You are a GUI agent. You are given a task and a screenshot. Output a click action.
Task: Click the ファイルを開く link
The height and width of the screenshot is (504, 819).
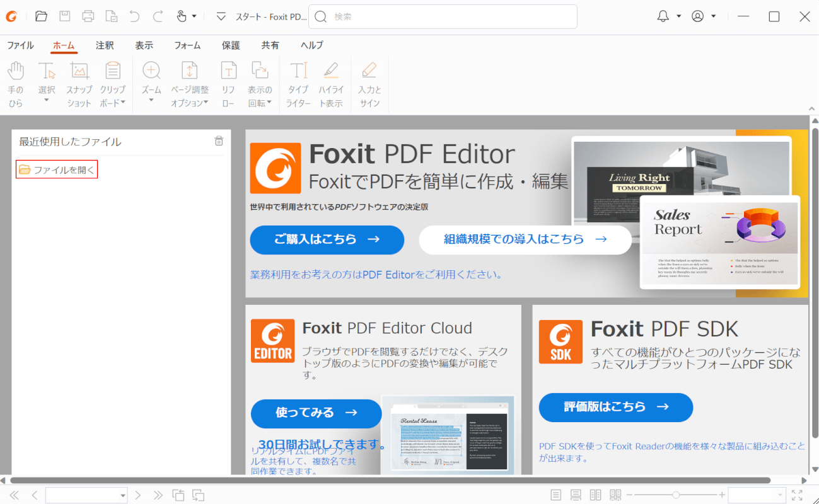click(57, 169)
